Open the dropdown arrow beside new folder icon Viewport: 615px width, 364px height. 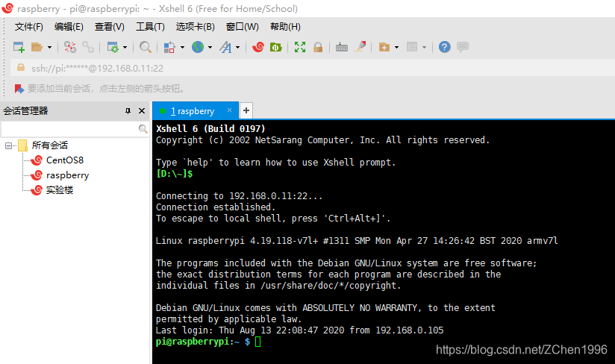[396, 48]
